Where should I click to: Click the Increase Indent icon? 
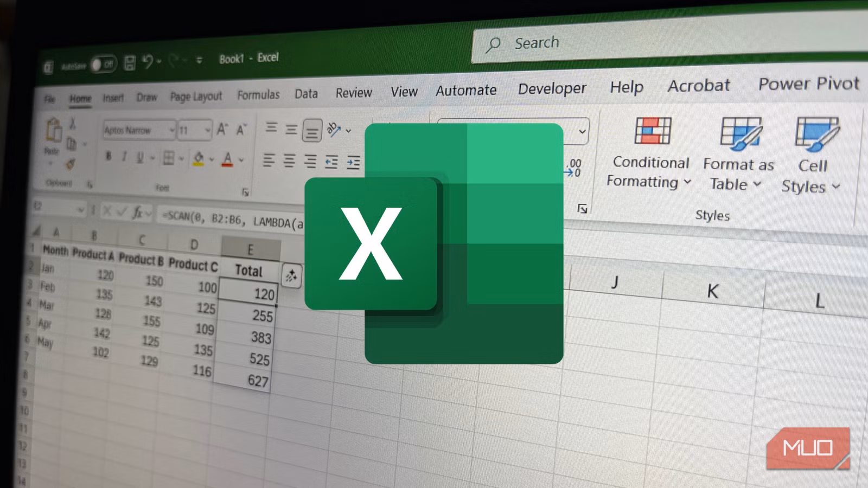[x=353, y=162]
